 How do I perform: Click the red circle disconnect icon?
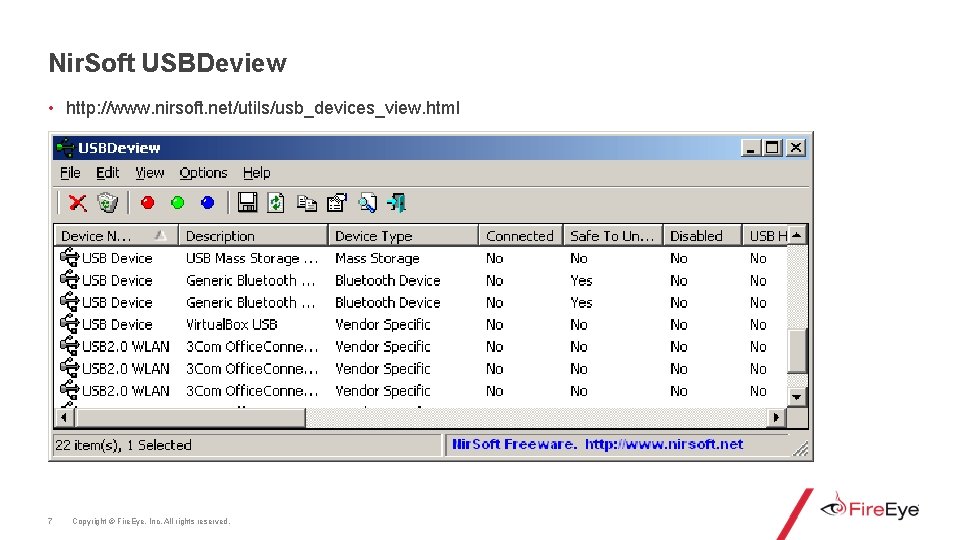pyautogui.click(x=148, y=203)
